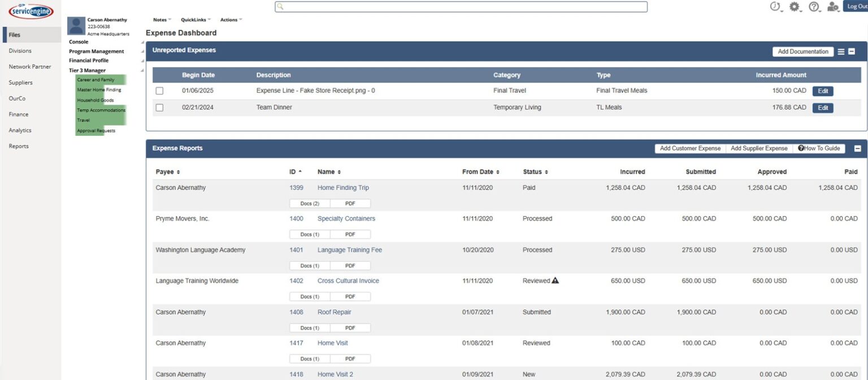Sort expense reports by Name

329,172
